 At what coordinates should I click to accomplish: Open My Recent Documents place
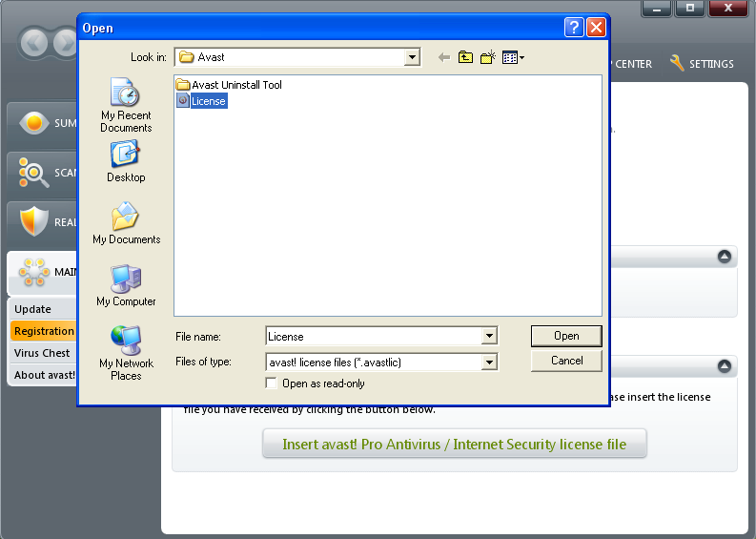click(126, 105)
